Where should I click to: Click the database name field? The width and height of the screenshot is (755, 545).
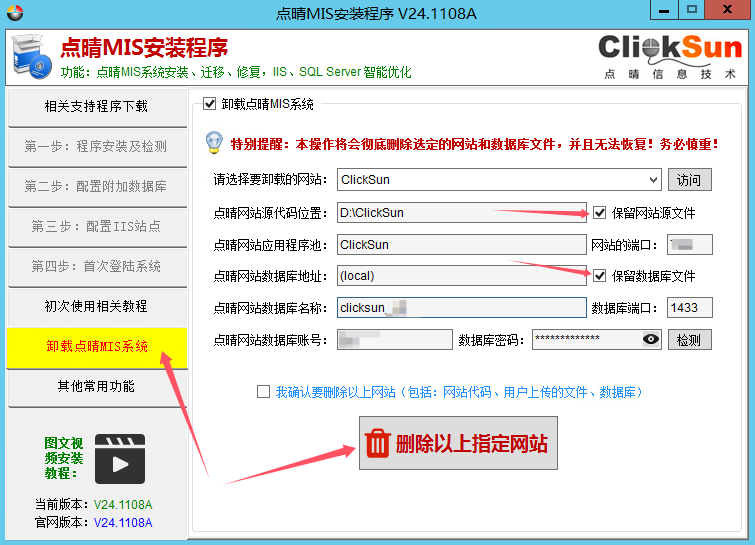(462, 308)
